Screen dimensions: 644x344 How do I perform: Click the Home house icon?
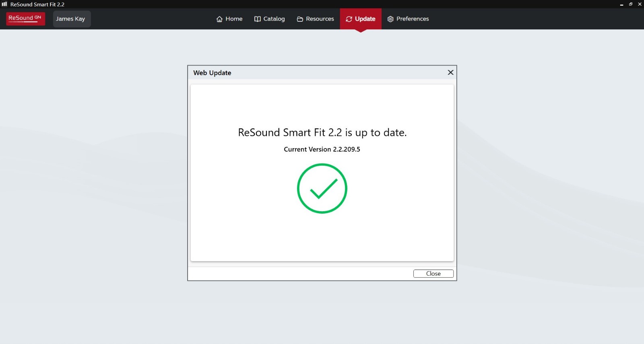pos(219,19)
